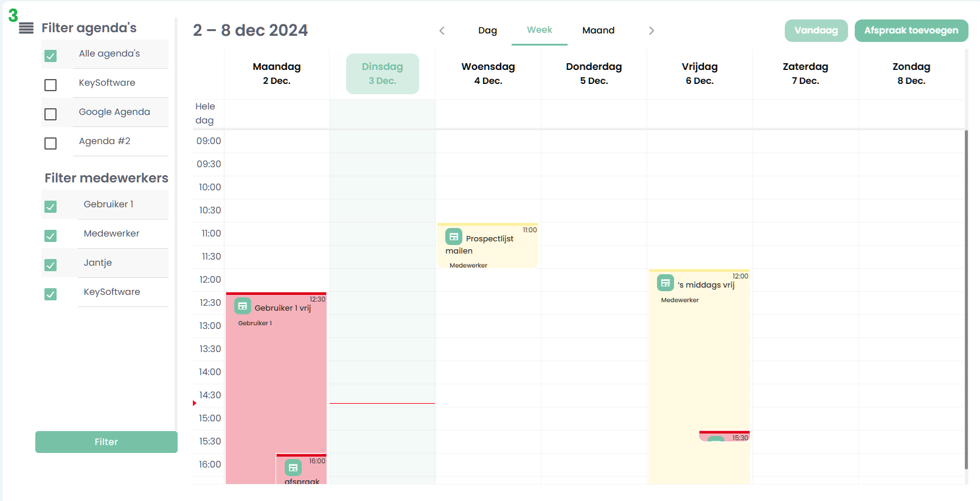Viewport: 980px width, 501px height.
Task: Click the icon on the 16:00 afspraak event
Action: (293, 468)
